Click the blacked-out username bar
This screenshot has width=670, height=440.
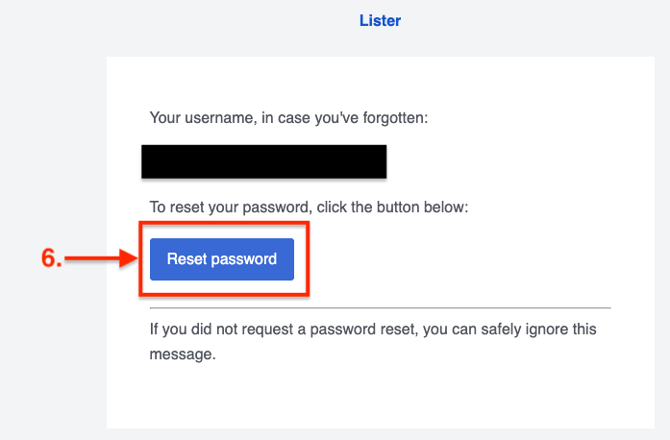264,161
